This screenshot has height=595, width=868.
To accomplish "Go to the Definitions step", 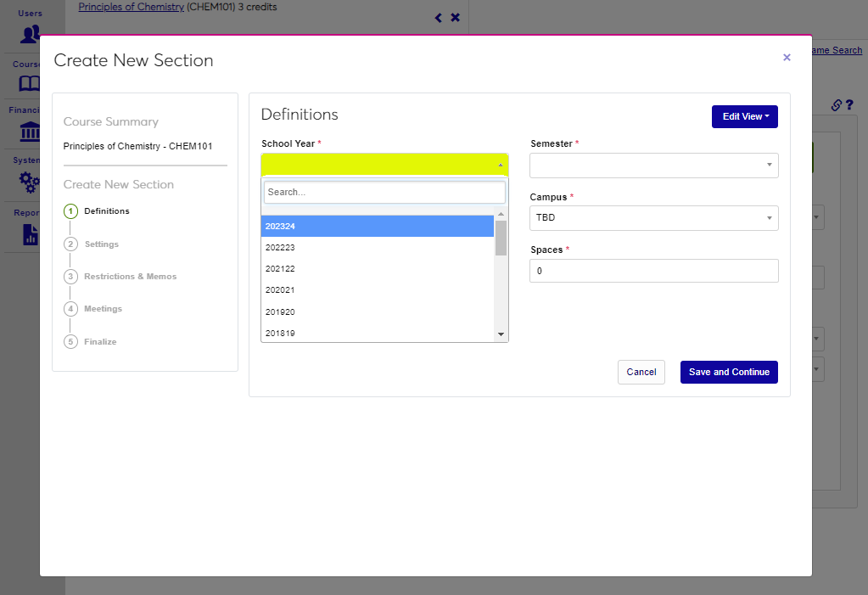I will pyautogui.click(x=106, y=211).
